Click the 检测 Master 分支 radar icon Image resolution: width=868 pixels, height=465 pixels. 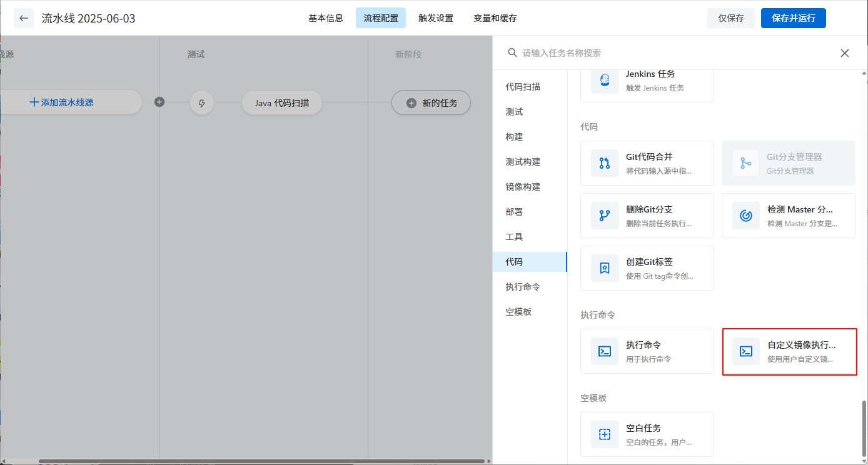pyautogui.click(x=745, y=216)
